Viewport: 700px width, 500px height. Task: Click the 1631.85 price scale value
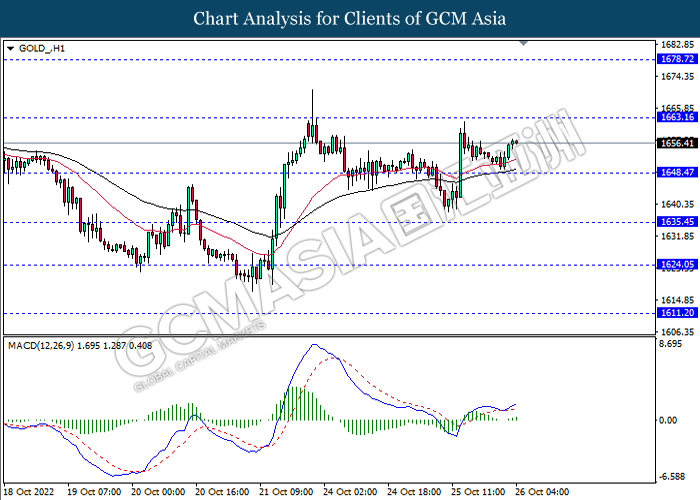(677, 236)
